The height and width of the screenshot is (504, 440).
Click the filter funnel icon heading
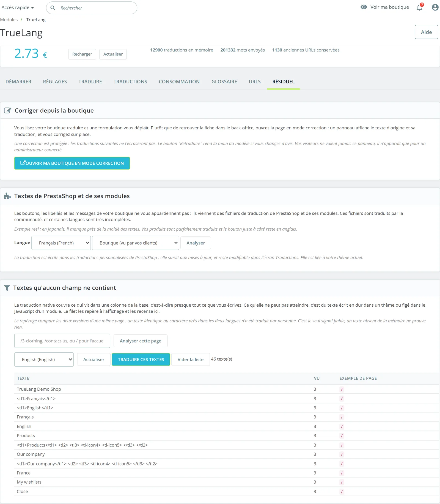pos(7,288)
